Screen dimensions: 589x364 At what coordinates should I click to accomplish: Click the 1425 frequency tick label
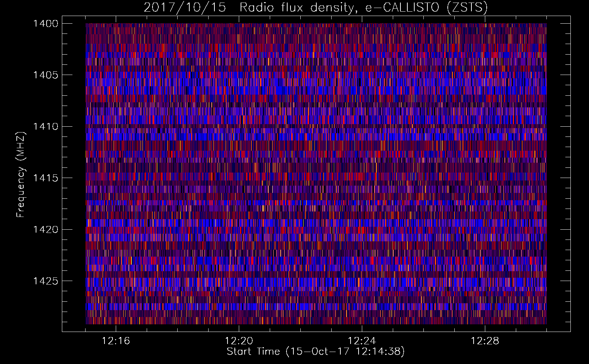[x=46, y=281]
